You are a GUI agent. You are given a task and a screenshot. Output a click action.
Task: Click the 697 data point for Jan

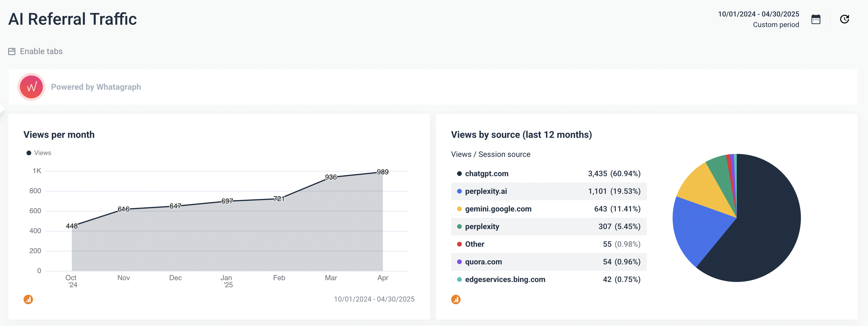point(227,201)
